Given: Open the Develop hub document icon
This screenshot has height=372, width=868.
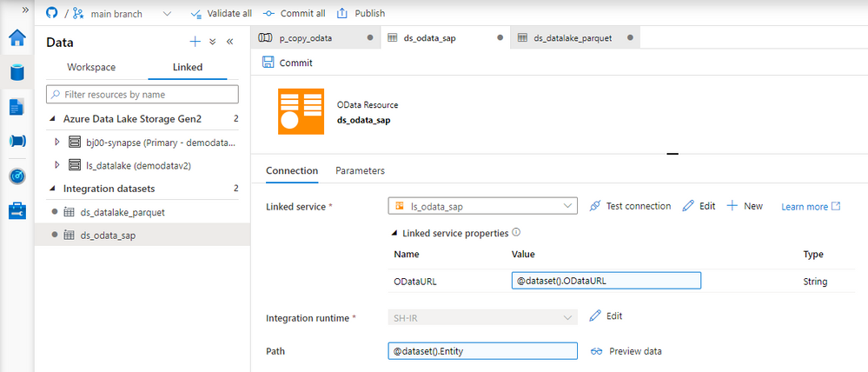Looking at the screenshot, I should 17,107.
